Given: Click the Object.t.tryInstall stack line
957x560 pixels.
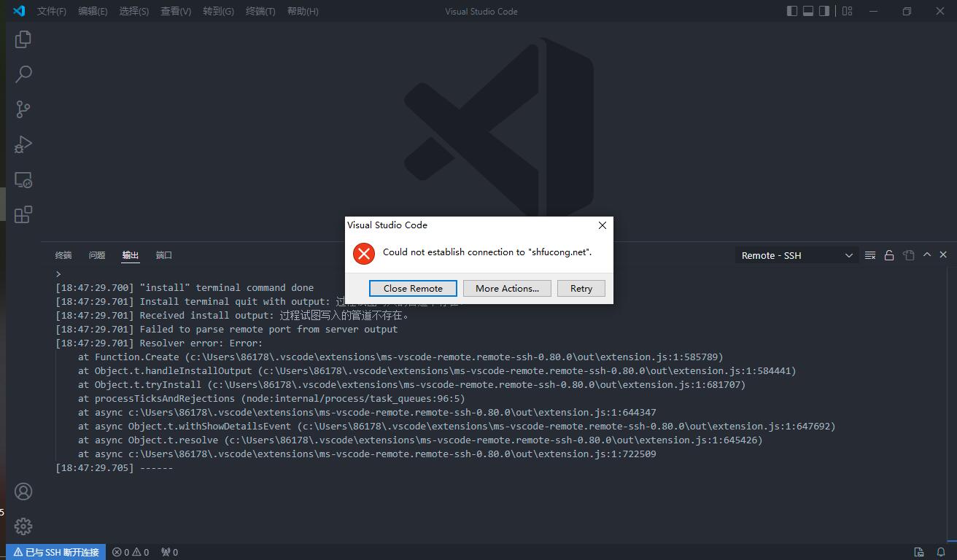Looking at the screenshot, I should click(412, 384).
